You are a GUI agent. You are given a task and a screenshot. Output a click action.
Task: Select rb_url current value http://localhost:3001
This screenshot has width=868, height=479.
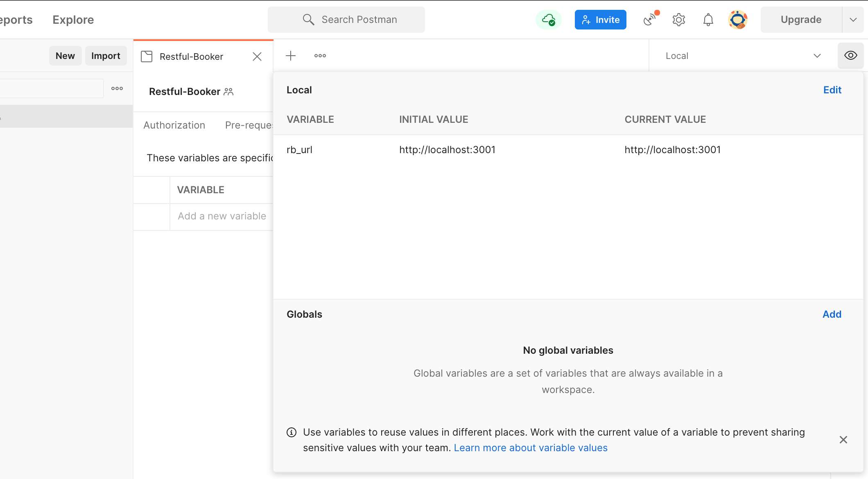click(x=673, y=150)
